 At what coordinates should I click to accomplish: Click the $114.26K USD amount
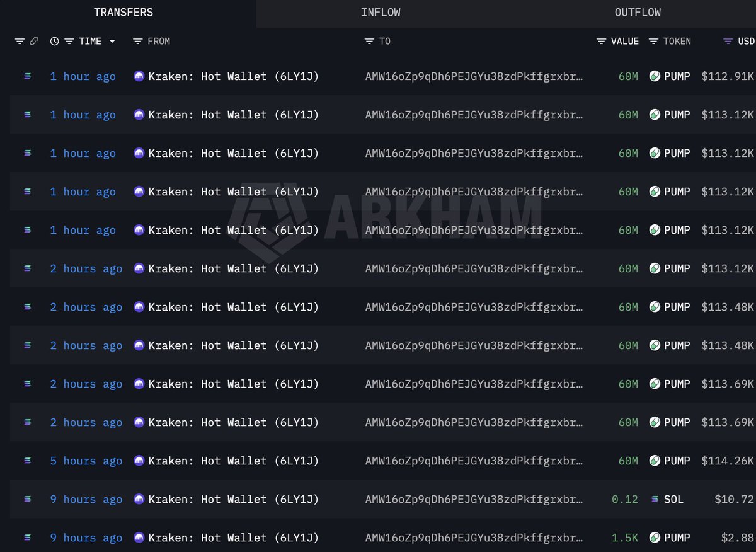tap(728, 461)
